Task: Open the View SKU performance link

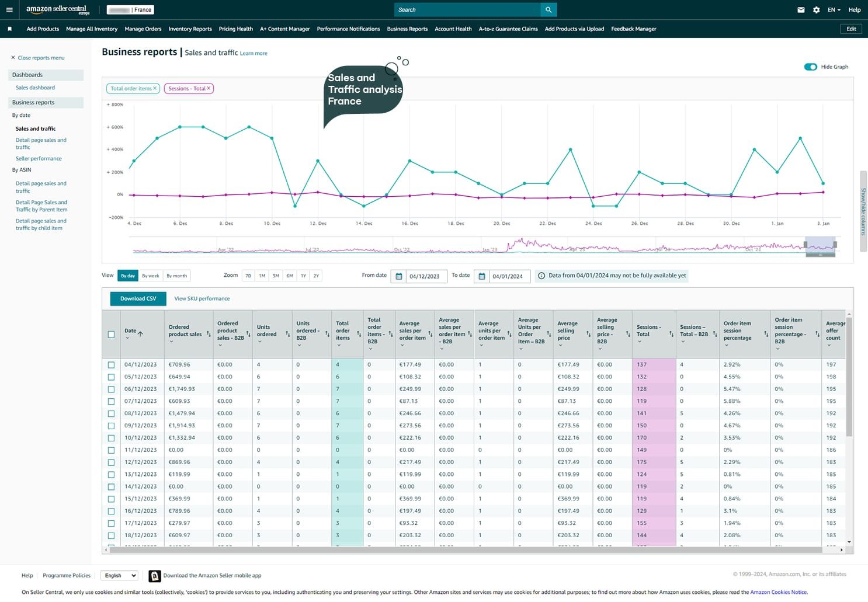Action: point(202,298)
